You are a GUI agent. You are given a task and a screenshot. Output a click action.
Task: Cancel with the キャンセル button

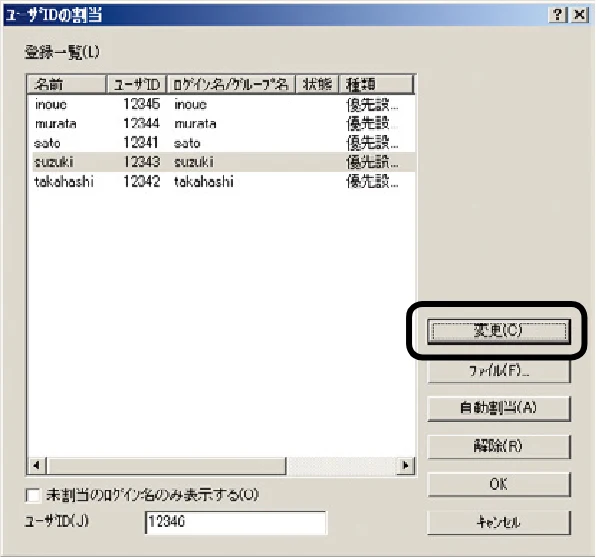tap(499, 522)
